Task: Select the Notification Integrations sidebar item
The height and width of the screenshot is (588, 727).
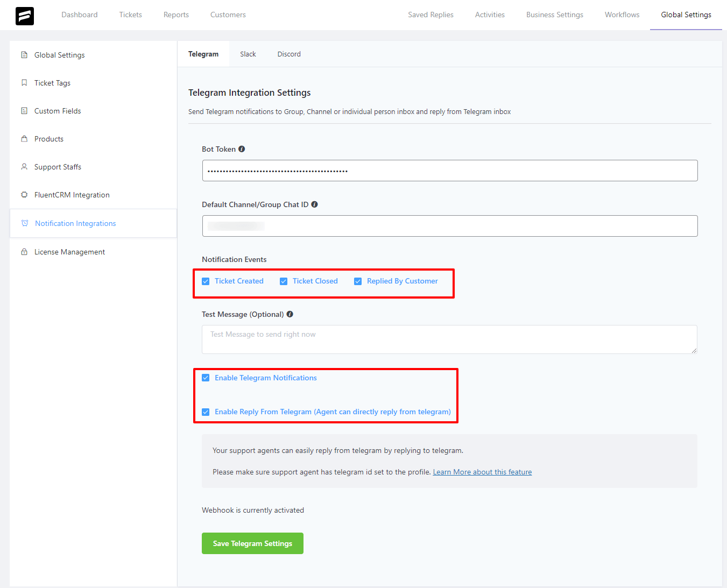Action: point(93,223)
